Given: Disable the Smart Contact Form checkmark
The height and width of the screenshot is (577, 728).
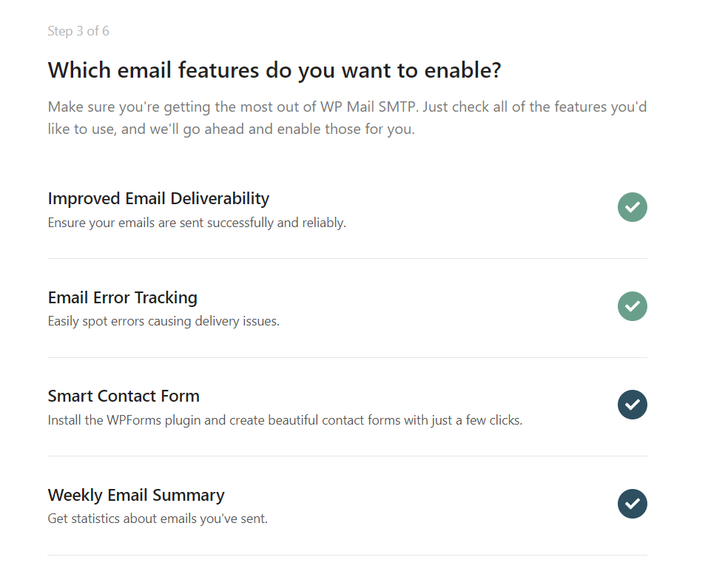Looking at the screenshot, I should point(632,405).
